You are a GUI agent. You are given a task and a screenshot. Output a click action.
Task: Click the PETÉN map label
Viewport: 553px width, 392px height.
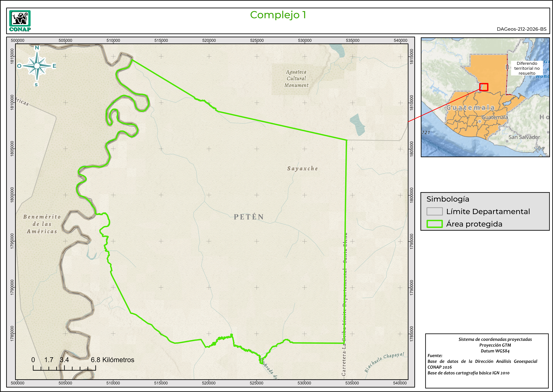click(249, 217)
